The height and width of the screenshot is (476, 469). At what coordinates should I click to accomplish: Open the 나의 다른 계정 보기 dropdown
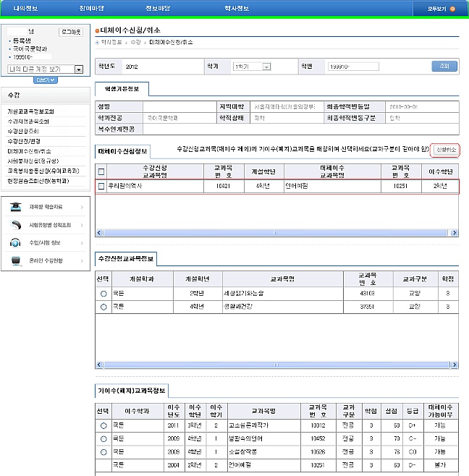[78, 69]
